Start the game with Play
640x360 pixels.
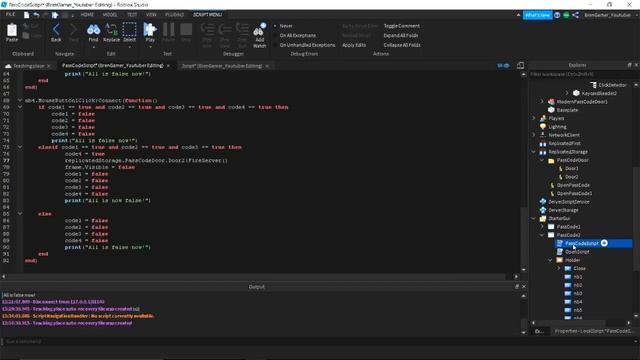tap(150, 33)
